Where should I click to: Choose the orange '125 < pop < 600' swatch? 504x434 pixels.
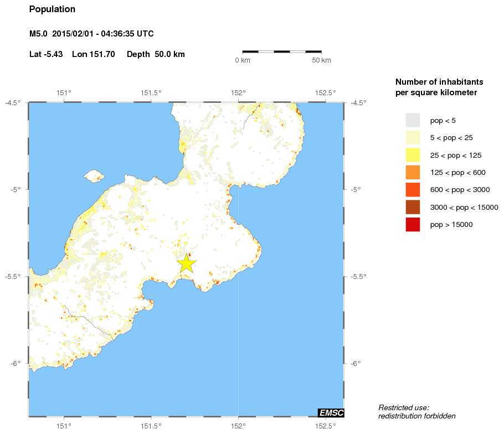pyautogui.click(x=413, y=173)
